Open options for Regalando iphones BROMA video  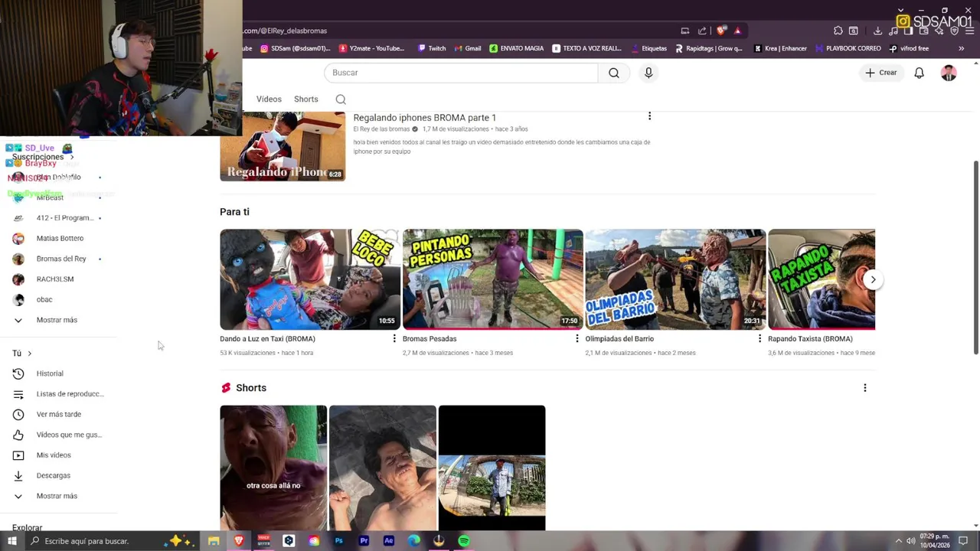click(x=649, y=116)
